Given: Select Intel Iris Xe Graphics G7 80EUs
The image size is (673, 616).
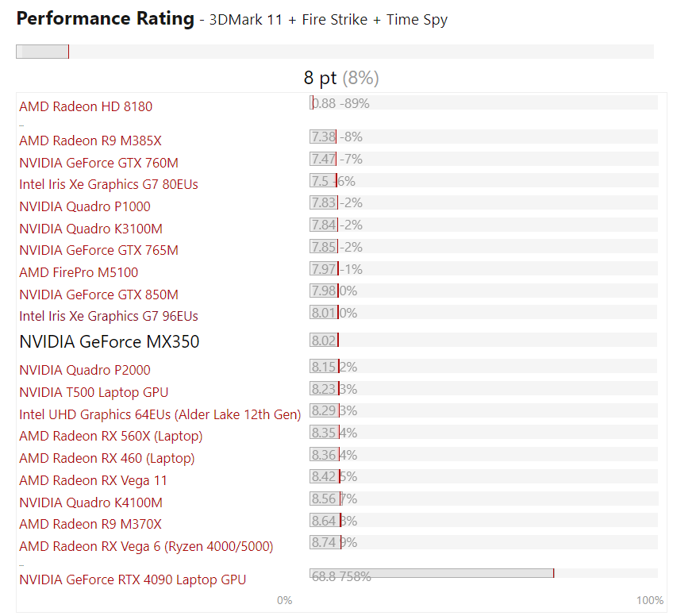Looking at the screenshot, I should coord(109,184).
